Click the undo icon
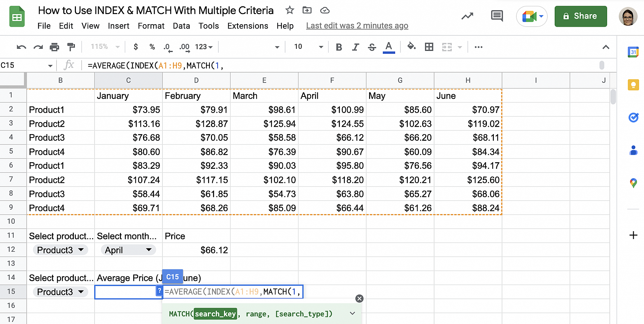The image size is (644, 324). coord(21,47)
